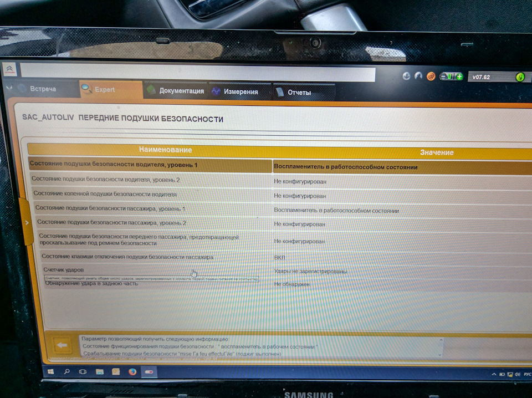The width and height of the screenshot is (532, 398).
Task: Click the Наименование column header
Action: tap(166, 150)
